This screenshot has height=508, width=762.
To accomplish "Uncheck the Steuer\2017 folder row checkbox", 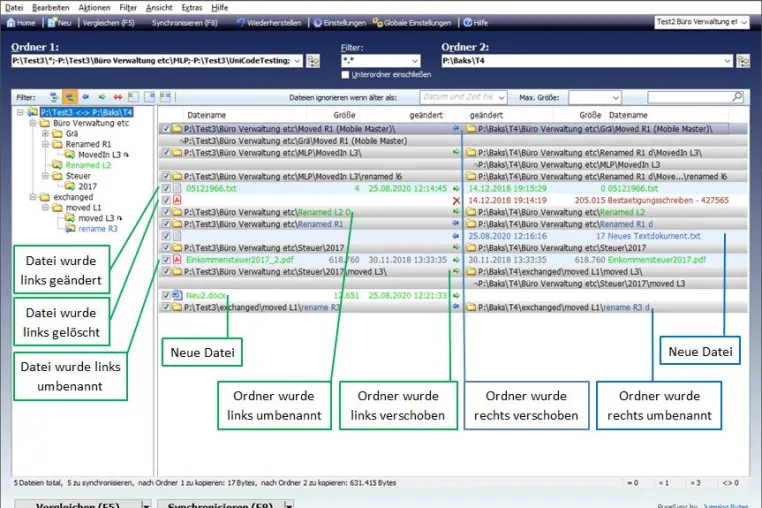I will point(166,248).
